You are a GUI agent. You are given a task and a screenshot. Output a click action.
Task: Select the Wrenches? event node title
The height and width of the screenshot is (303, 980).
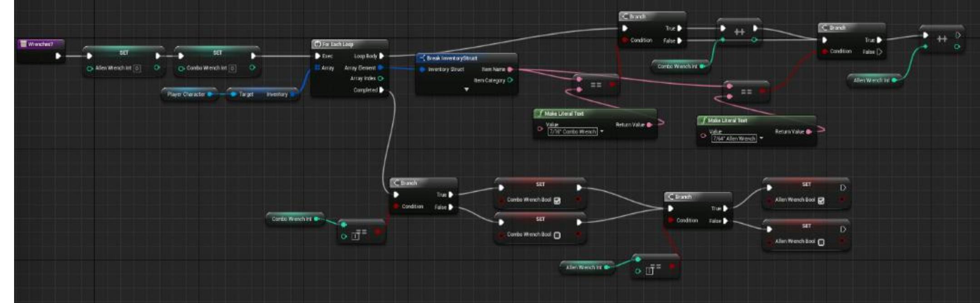click(40, 44)
